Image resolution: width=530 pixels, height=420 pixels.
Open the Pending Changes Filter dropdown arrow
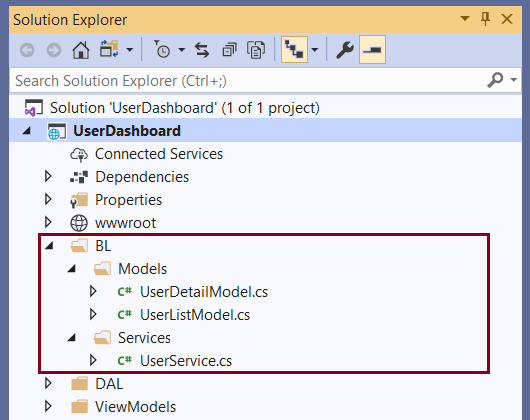(182, 50)
